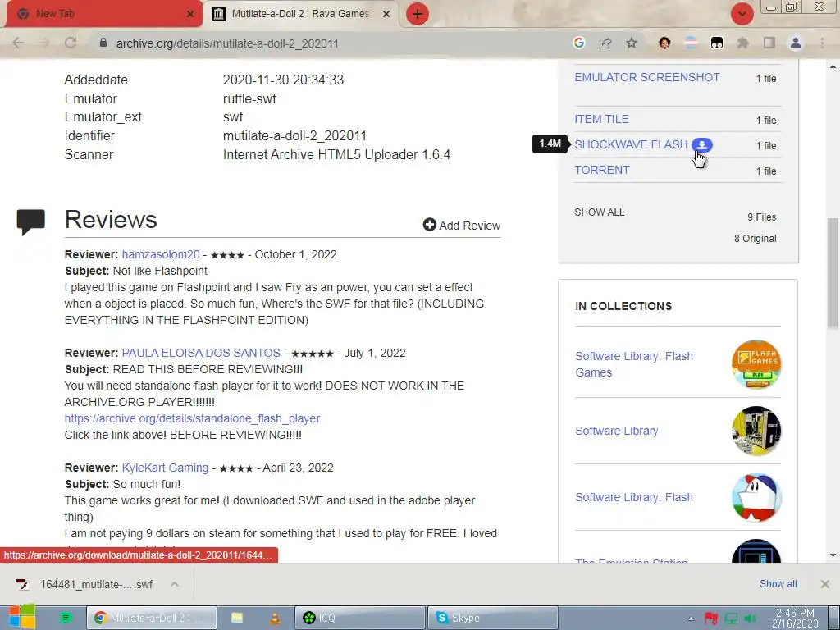Viewport: 840px width, 630px height.
Task: Click the Software Library: Flash thumbnail
Action: pos(756,497)
